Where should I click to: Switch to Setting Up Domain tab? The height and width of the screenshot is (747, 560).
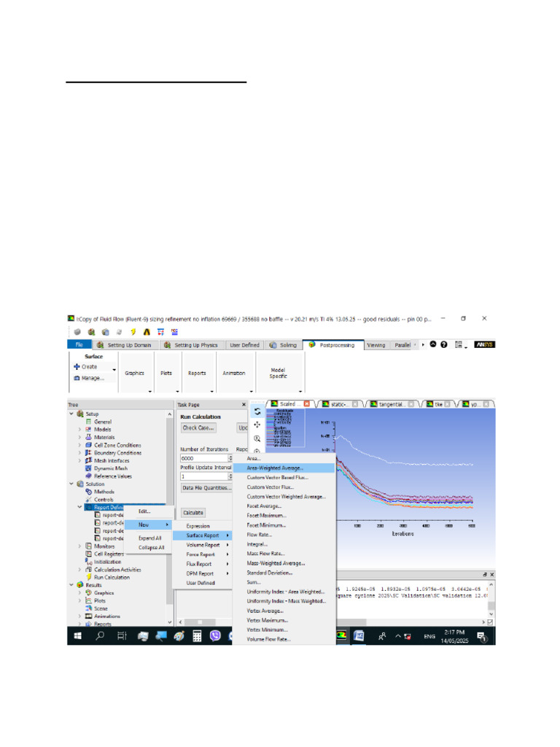tap(124, 345)
